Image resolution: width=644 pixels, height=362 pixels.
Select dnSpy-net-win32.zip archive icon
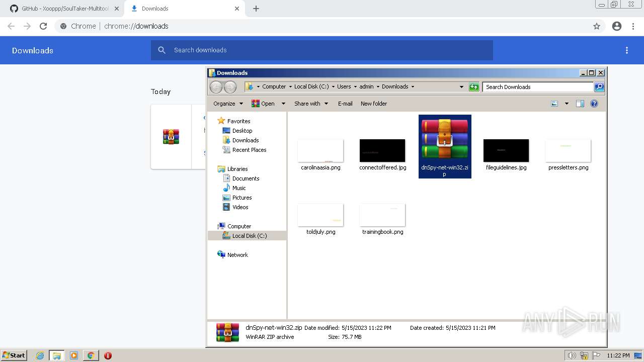[445, 139]
